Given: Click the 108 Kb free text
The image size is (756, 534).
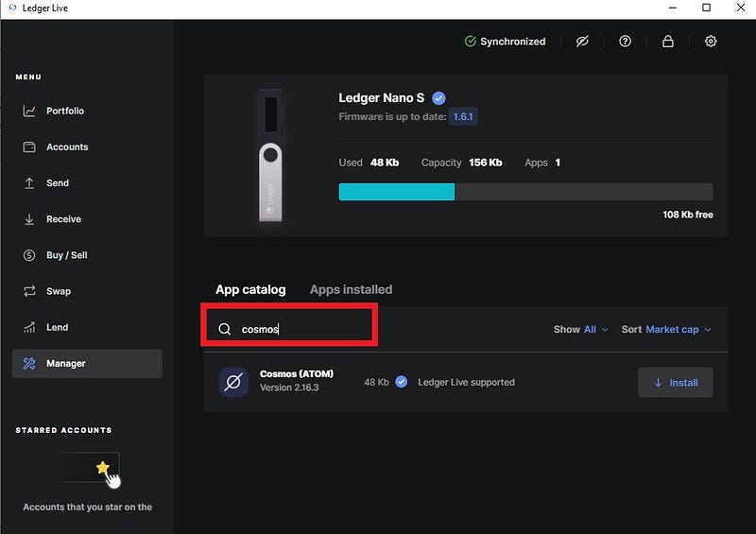Looking at the screenshot, I should click(x=688, y=215).
